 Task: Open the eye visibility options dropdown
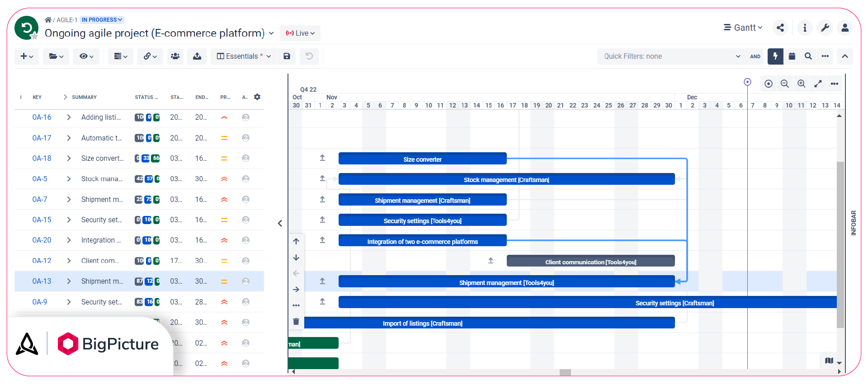[86, 56]
